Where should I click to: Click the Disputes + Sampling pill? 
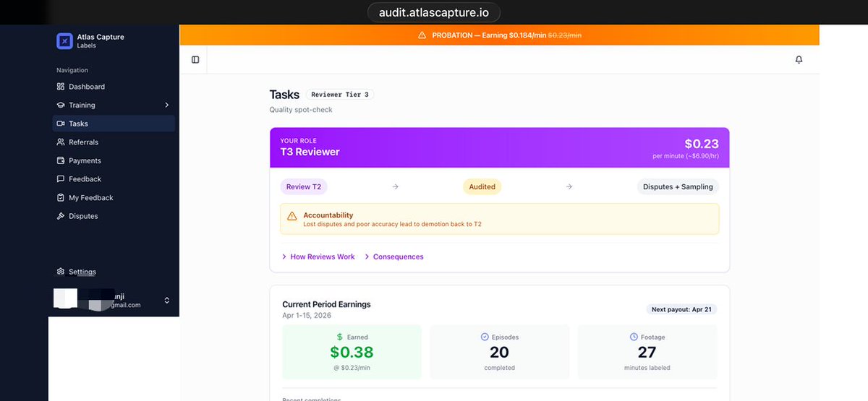[x=678, y=186]
